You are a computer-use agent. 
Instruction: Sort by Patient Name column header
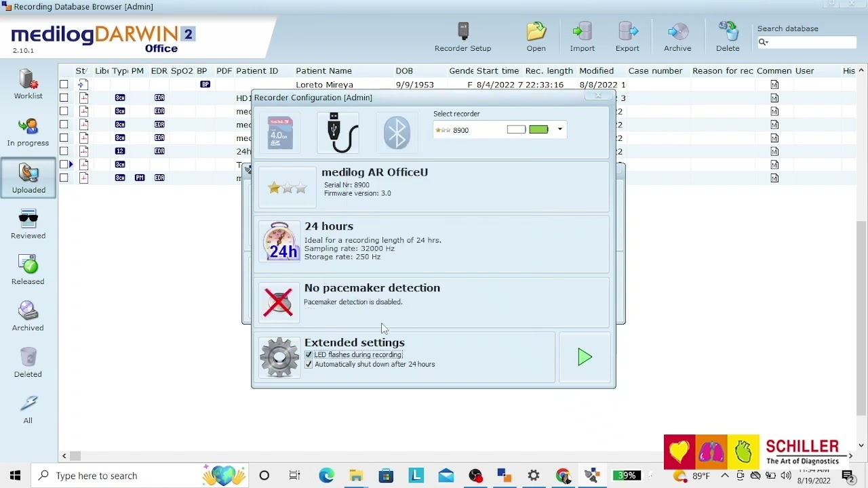tap(323, 70)
